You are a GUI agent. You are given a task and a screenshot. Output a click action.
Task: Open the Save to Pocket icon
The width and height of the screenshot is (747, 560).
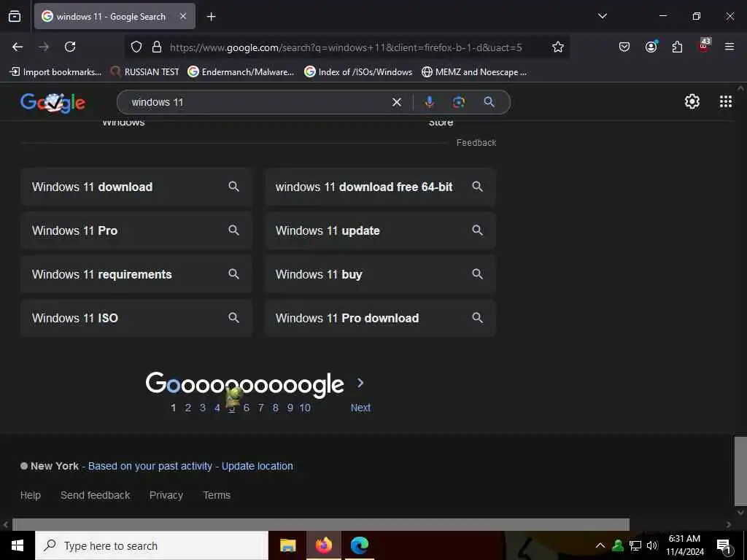[x=624, y=47]
